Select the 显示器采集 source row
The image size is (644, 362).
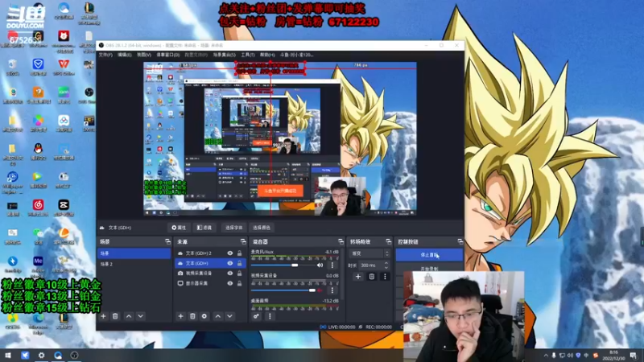[210, 283]
